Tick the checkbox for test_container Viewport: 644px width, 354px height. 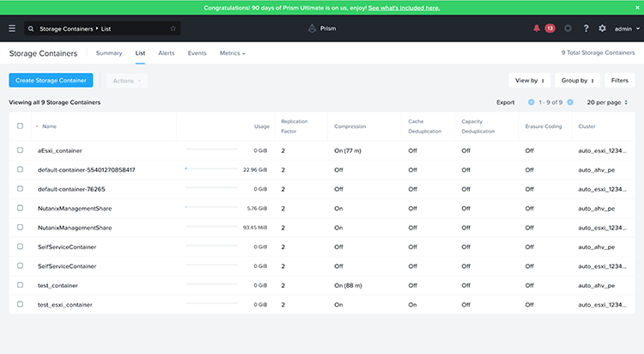[21, 285]
